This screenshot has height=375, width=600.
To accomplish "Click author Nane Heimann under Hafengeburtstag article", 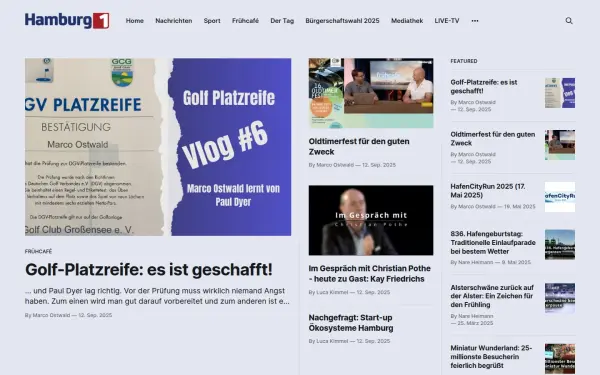I will [475, 262].
